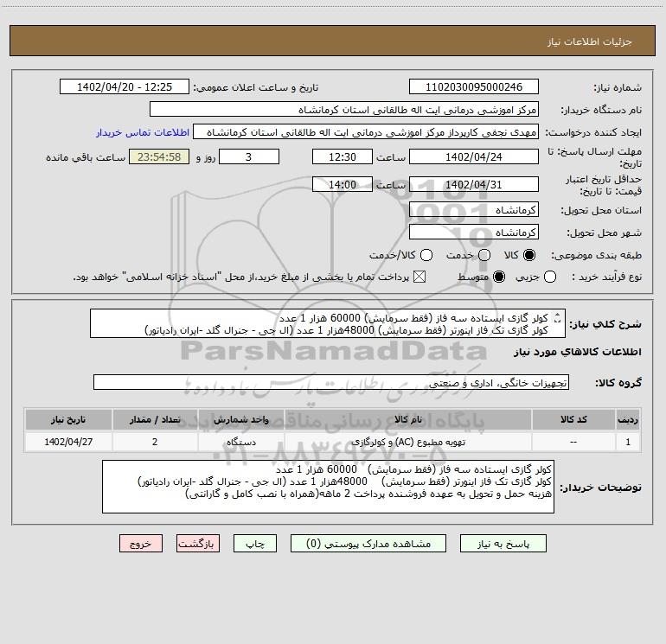Select the 'خدمت' radio button
Screen dimensions: 666x644
click(x=484, y=255)
